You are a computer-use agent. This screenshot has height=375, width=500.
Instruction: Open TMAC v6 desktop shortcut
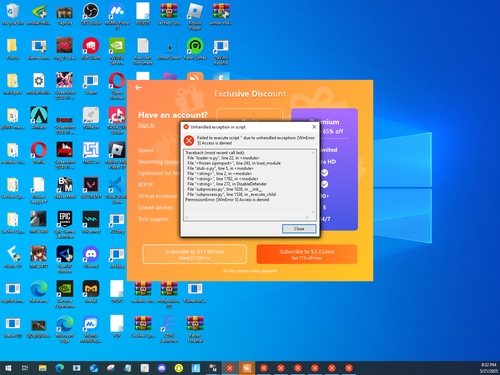point(91,153)
